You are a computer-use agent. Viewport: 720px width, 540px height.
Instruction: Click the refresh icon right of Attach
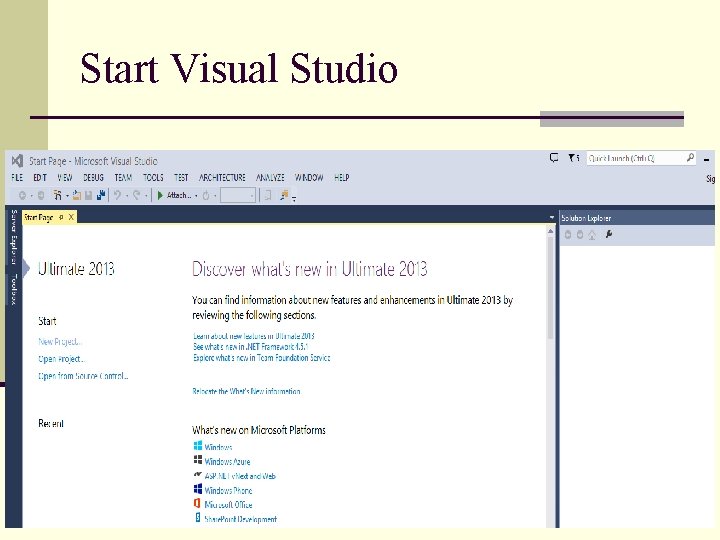click(x=206, y=196)
